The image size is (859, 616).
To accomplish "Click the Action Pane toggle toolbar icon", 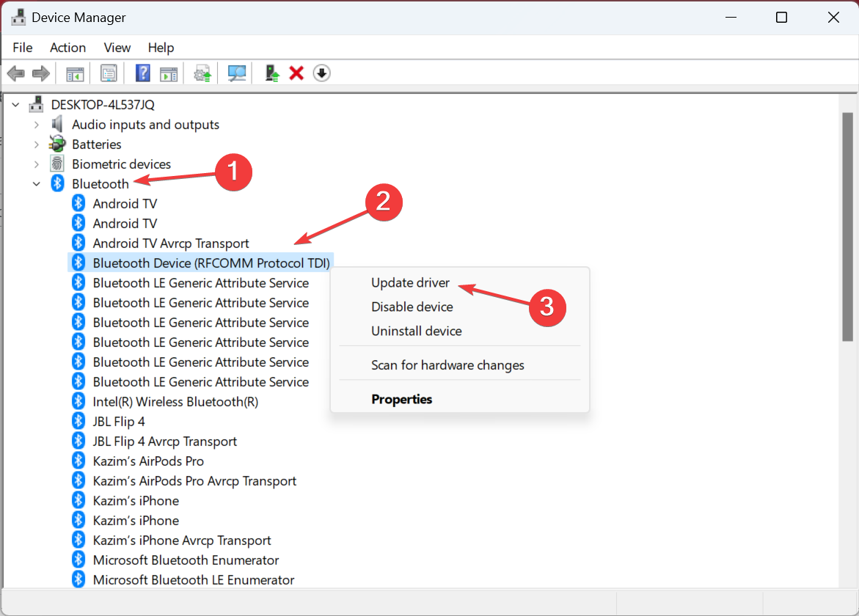I will (x=169, y=73).
